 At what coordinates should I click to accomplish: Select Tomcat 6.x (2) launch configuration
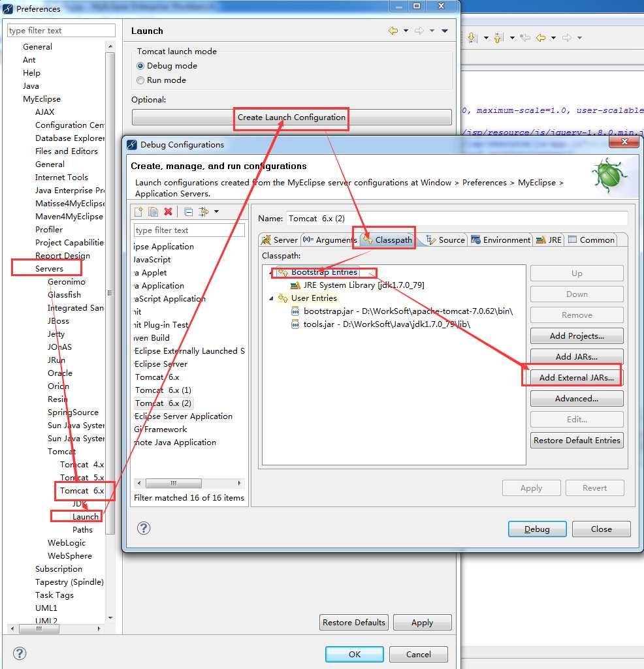point(163,403)
